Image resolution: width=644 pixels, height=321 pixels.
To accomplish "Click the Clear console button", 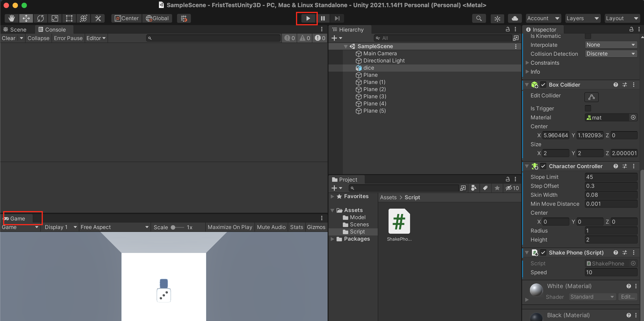I will pos(9,38).
